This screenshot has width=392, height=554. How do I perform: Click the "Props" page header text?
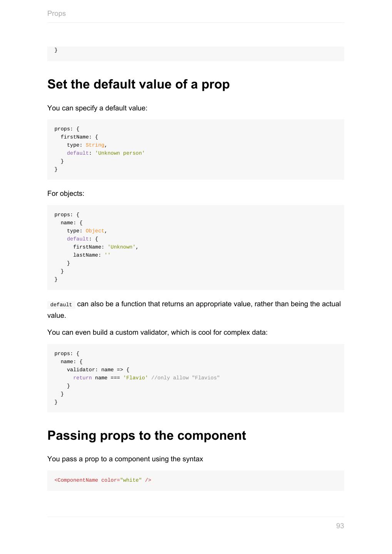click(x=57, y=13)
